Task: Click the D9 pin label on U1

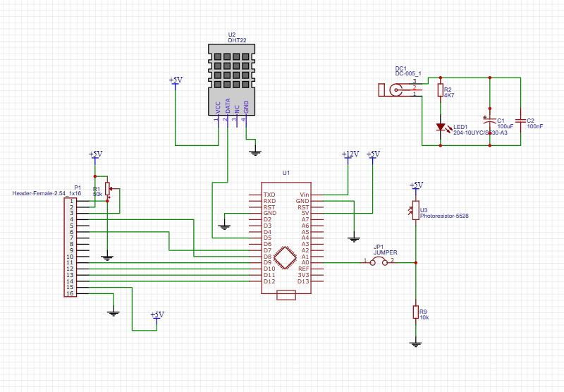Action: click(x=268, y=262)
